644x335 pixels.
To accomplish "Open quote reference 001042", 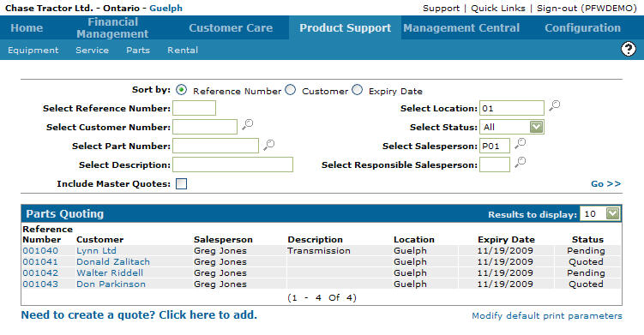I will (x=40, y=272).
